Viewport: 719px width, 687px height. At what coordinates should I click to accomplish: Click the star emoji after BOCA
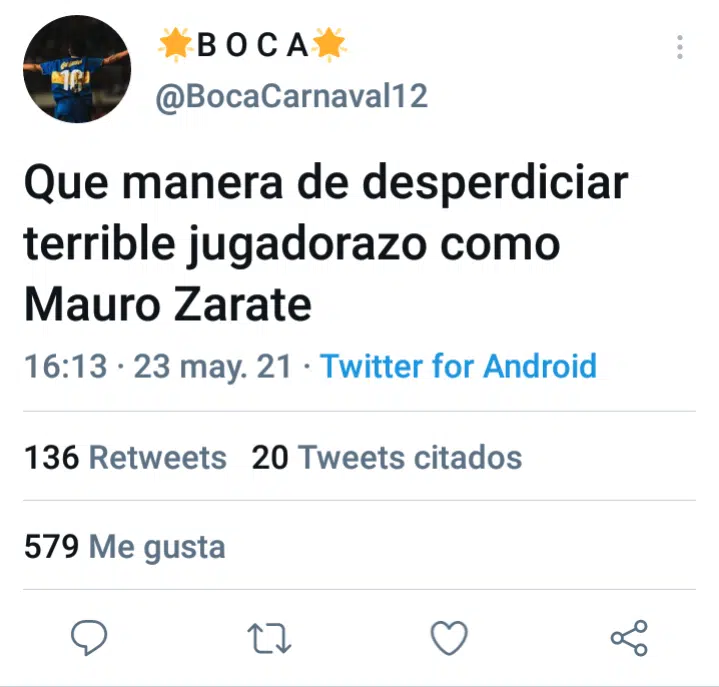coord(329,44)
